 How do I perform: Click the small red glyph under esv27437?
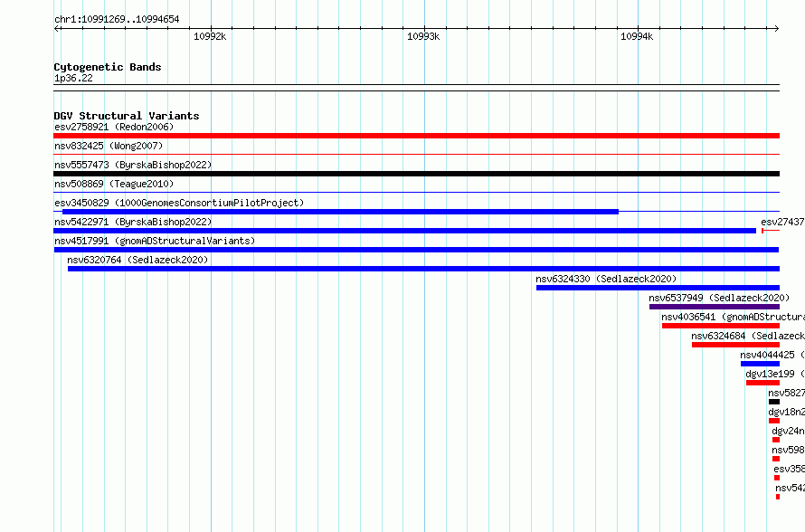pyautogui.click(x=771, y=231)
